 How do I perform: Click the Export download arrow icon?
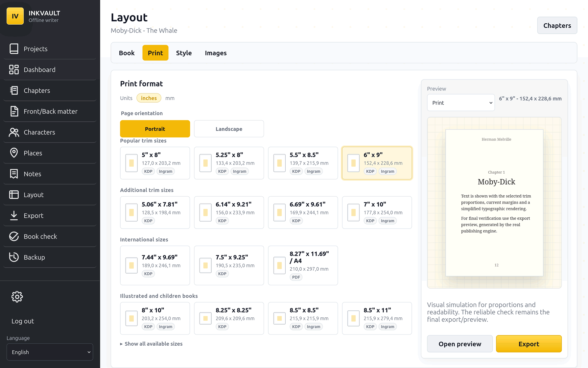(14, 215)
